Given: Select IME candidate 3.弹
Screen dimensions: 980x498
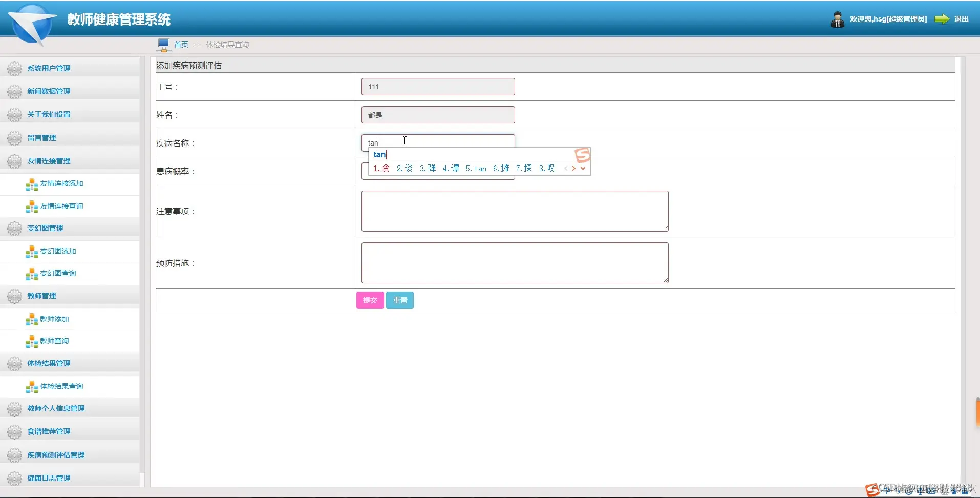Looking at the screenshot, I should coord(428,169).
